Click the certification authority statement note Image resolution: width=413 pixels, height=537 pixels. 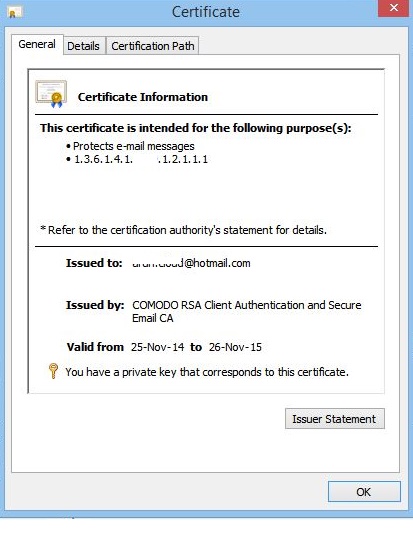click(184, 230)
